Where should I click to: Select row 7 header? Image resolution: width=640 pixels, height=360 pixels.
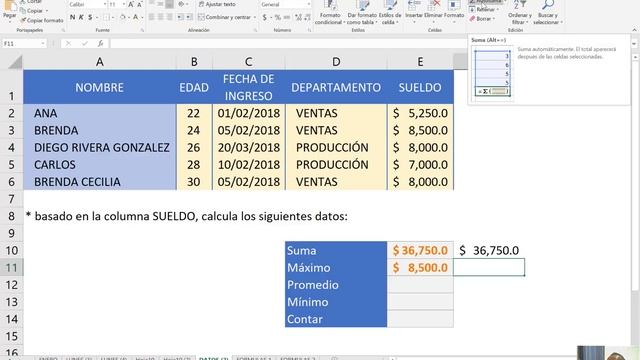click(x=11, y=199)
